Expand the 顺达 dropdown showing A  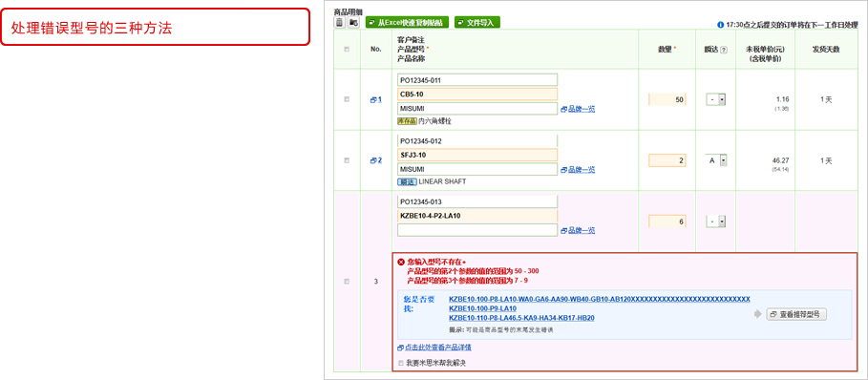coord(716,160)
